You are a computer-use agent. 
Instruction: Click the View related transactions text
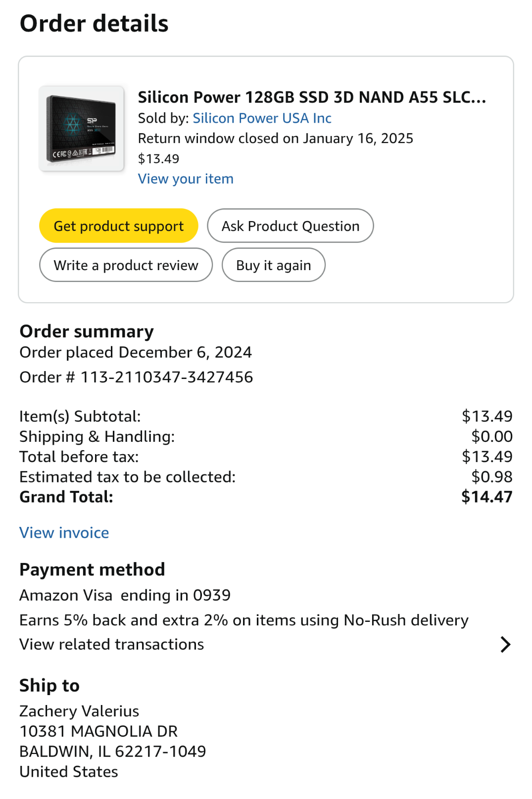click(112, 644)
